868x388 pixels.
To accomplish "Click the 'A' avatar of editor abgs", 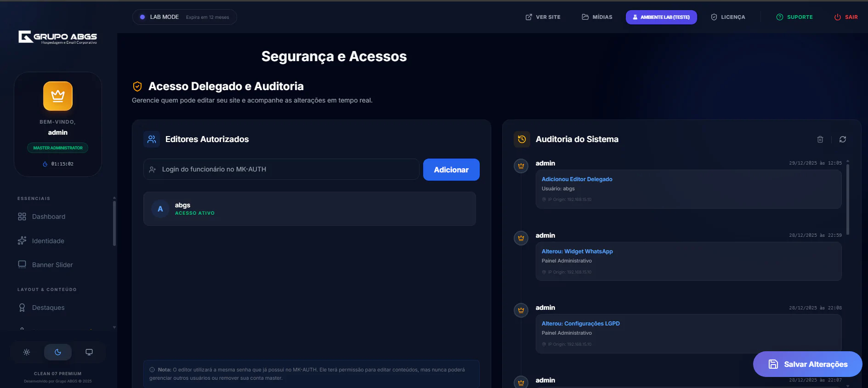I will pos(160,209).
